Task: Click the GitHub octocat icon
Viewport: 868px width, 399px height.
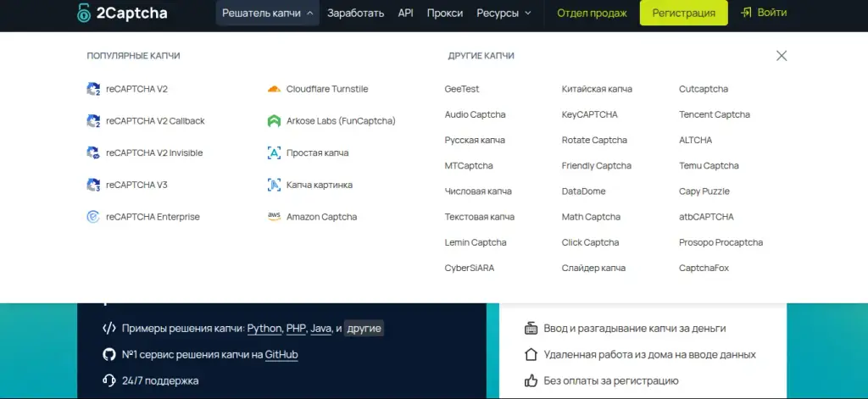Action: tap(109, 355)
